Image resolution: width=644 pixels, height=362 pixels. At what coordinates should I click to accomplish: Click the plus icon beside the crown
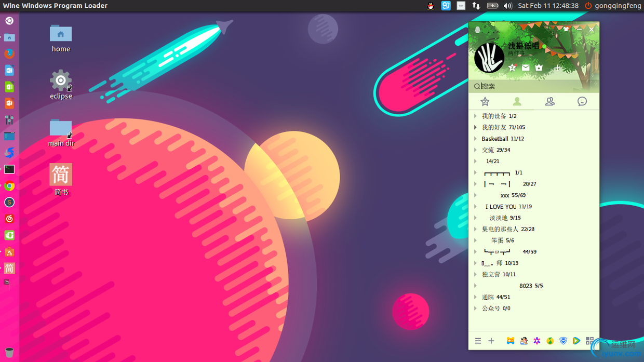tap(557, 68)
